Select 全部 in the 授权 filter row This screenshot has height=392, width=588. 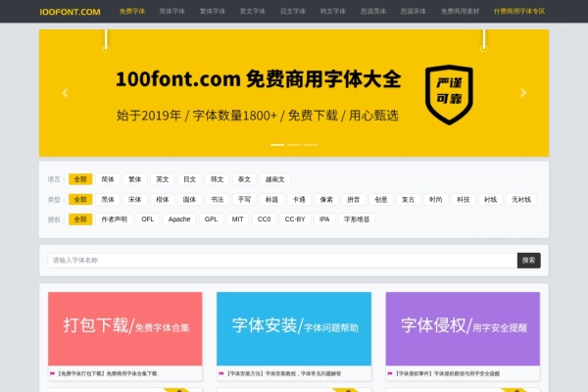click(x=80, y=220)
